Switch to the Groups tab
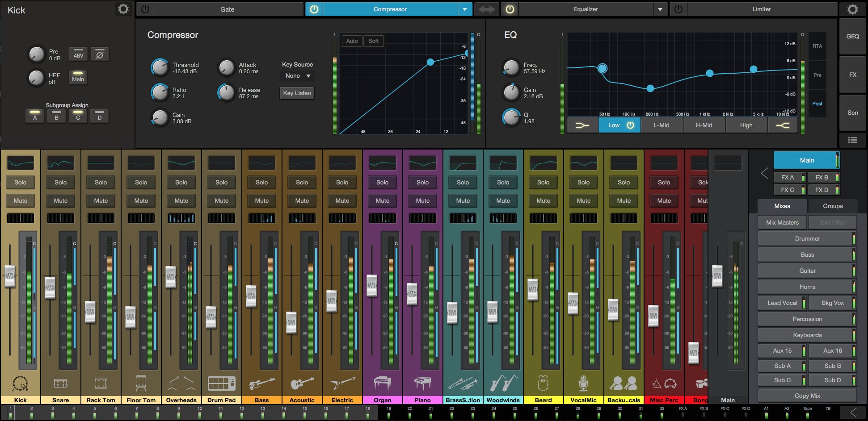 pyautogui.click(x=833, y=206)
